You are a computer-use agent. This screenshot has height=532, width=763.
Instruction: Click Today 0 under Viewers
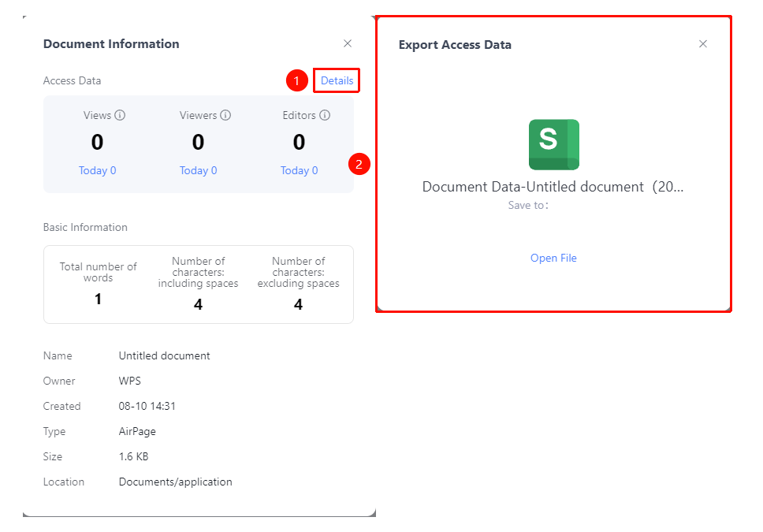pyautogui.click(x=198, y=170)
